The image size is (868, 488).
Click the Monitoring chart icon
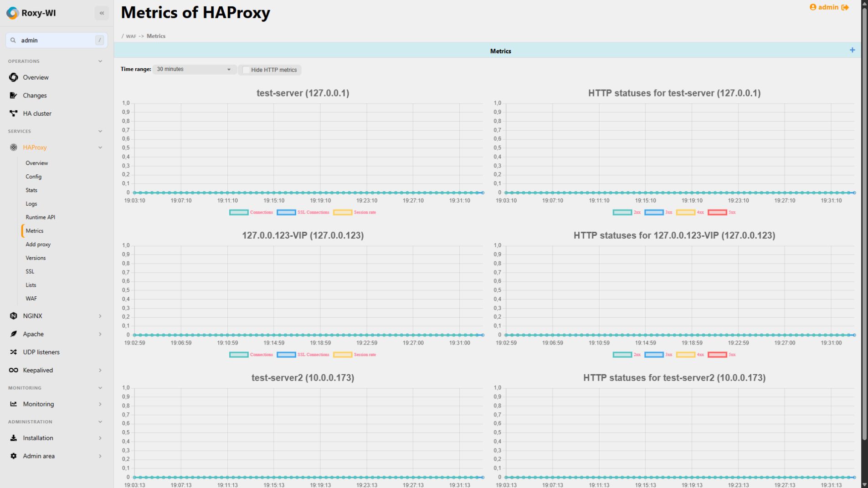click(x=14, y=404)
